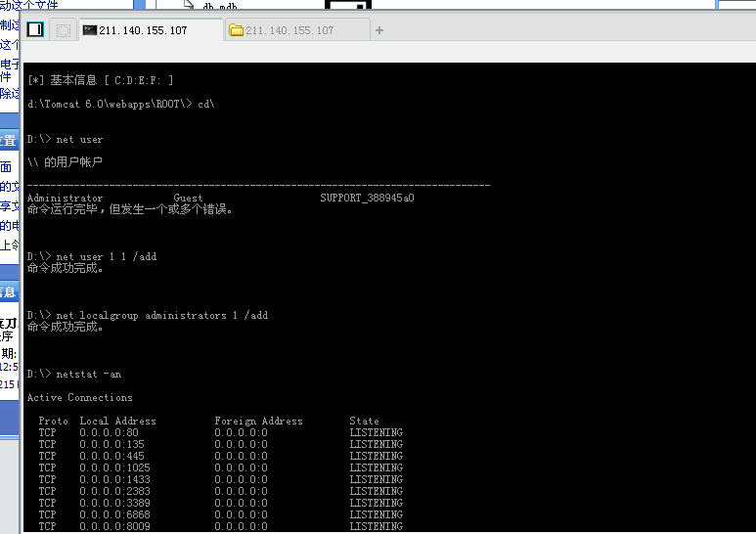The height and width of the screenshot is (534, 756).
Task: Switch to the terminal tab 211.140.155.107
Action: tap(151, 30)
